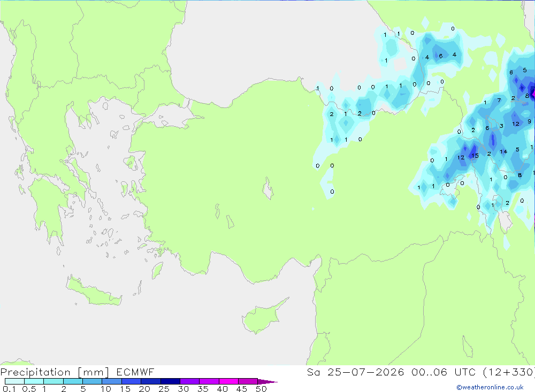This screenshot has height=392, width=535.
Task: Click the 25–30 mm navy legend box
Action: (170, 381)
